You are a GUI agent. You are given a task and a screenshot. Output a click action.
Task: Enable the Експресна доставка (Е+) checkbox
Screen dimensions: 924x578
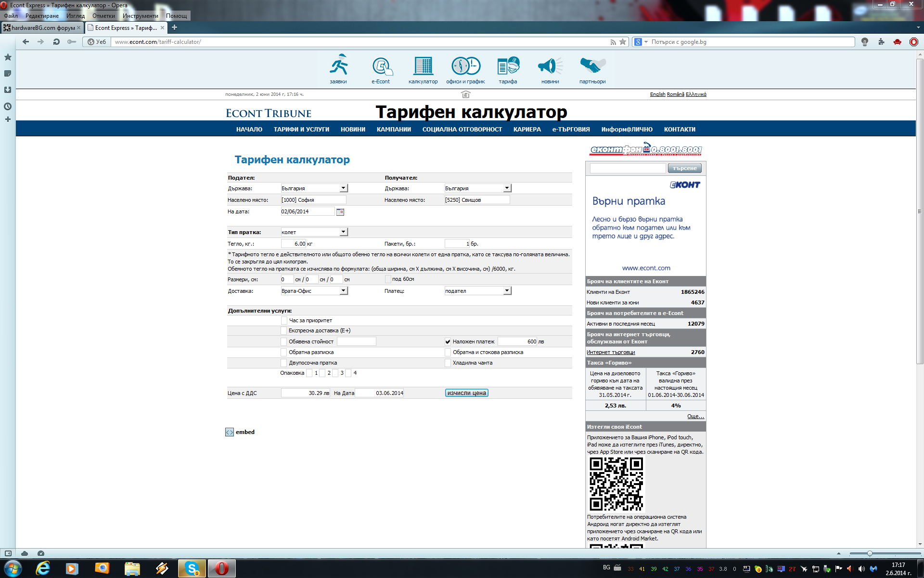(x=284, y=330)
